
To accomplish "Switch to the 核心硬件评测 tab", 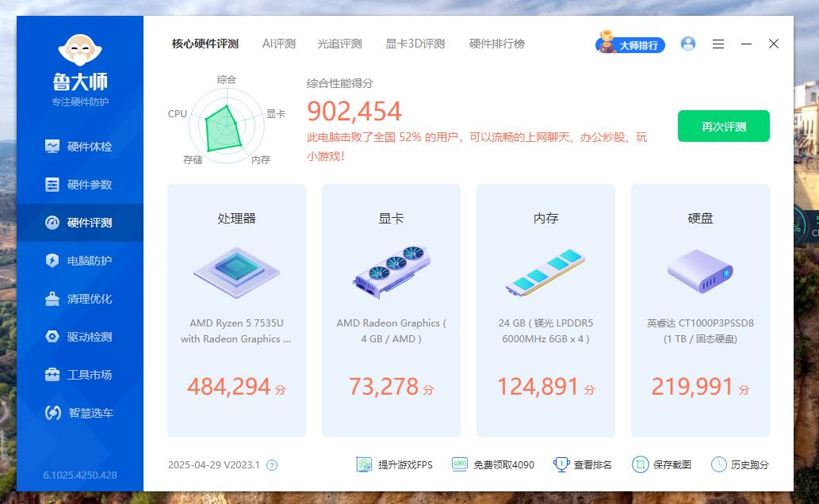I will [205, 44].
